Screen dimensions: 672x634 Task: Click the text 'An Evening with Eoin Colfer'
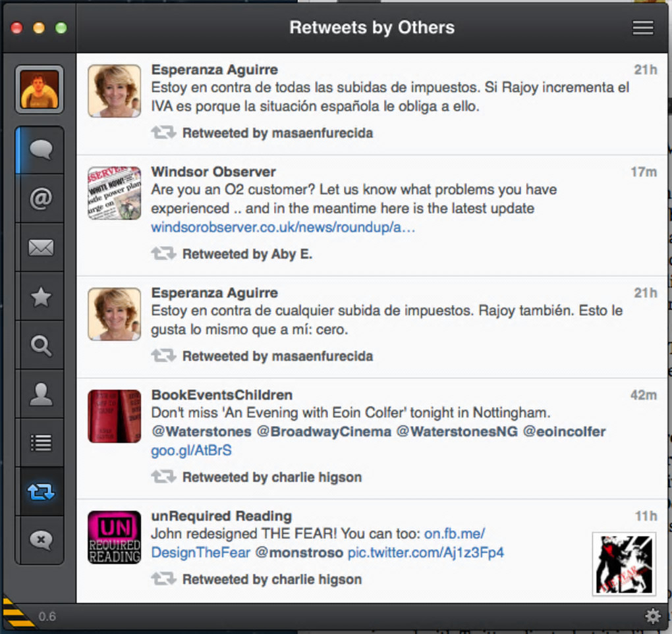click(314, 413)
